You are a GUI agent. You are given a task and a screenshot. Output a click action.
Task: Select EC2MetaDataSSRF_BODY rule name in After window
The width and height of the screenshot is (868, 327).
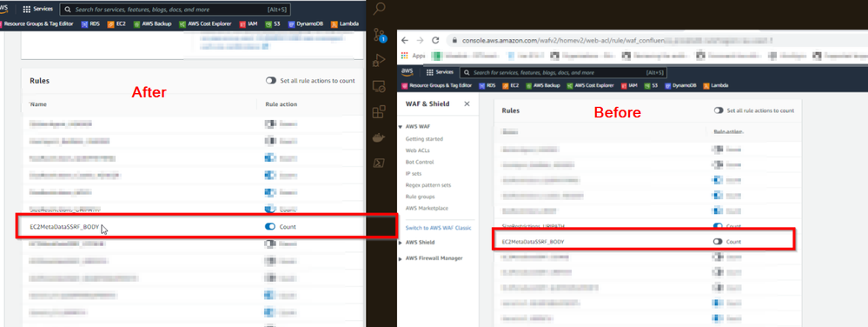[64, 227]
